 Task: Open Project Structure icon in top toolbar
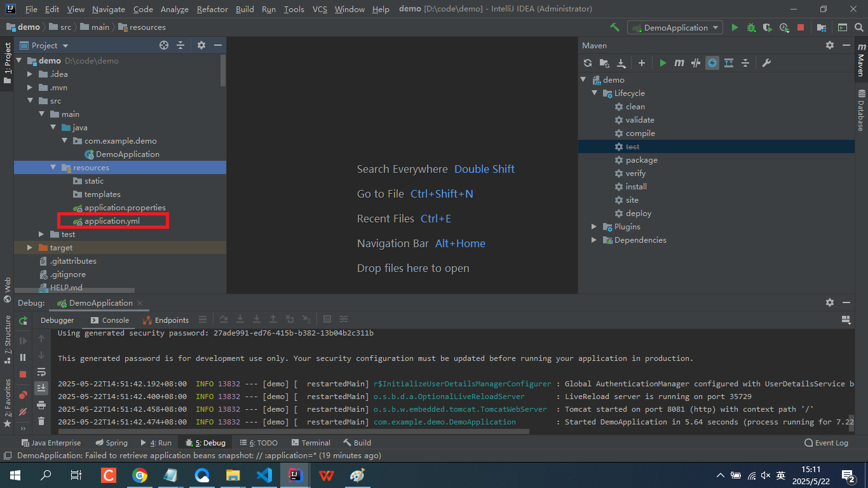[822, 27]
